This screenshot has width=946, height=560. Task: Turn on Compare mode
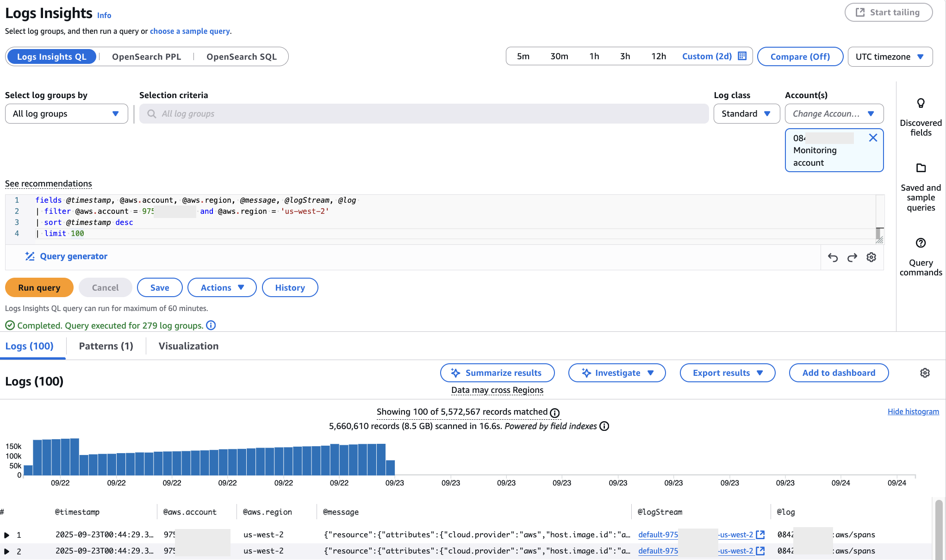(x=800, y=56)
